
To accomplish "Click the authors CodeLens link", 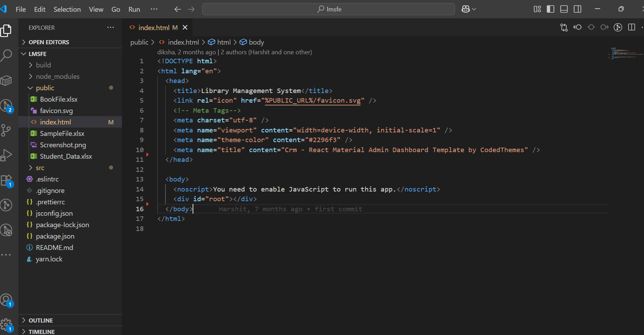I will (266, 52).
